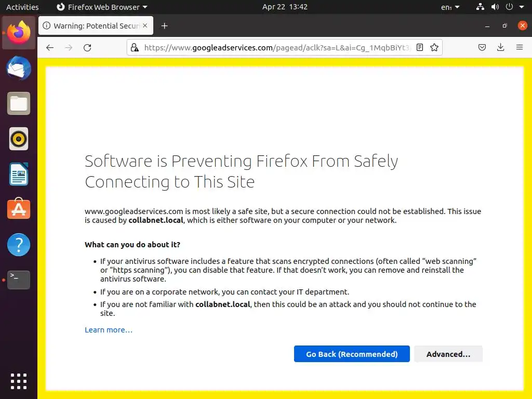Click Go Back (Recommended) button
This screenshot has height=399, width=532.
pos(352,354)
